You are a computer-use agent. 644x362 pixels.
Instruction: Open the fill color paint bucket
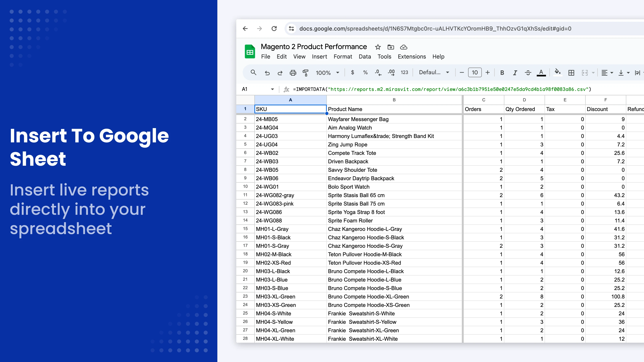pyautogui.click(x=557, y=72)
